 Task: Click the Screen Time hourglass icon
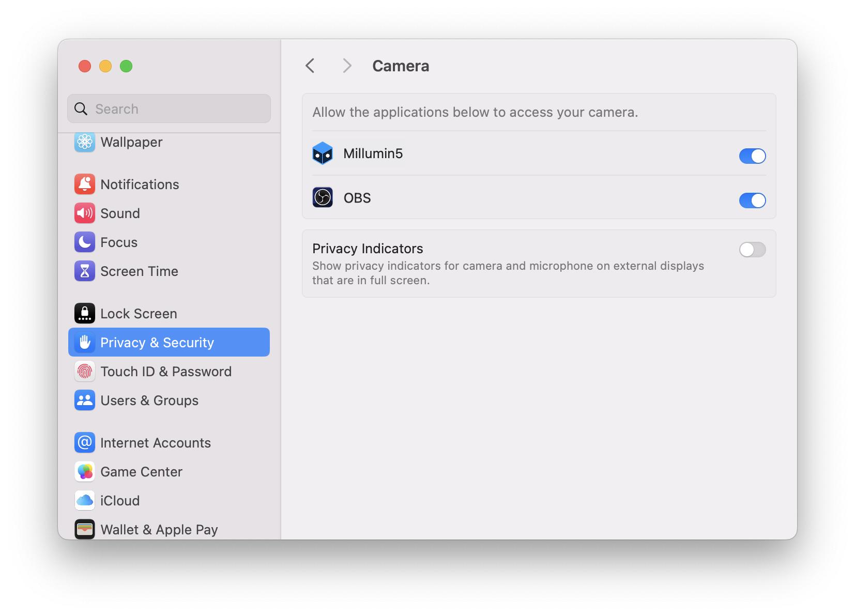coord(85,271)
